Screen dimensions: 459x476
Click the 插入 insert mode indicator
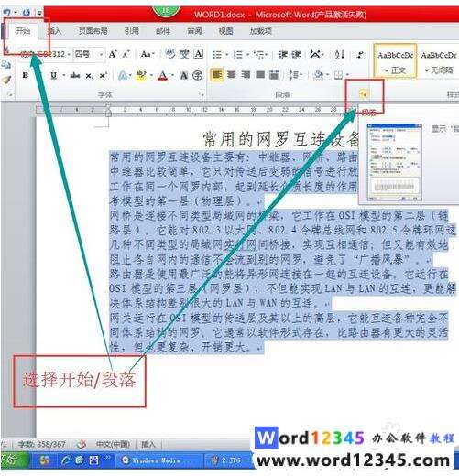[x=148, y=444]
